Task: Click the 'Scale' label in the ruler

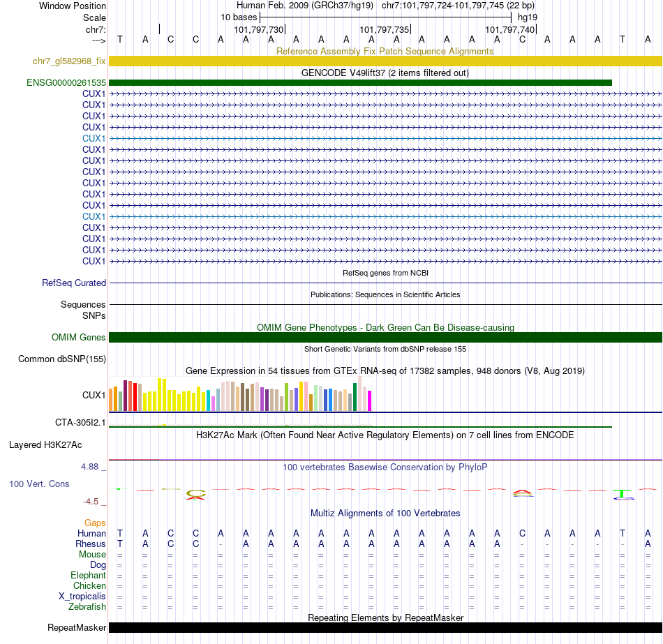Action: tap(94, 17)
